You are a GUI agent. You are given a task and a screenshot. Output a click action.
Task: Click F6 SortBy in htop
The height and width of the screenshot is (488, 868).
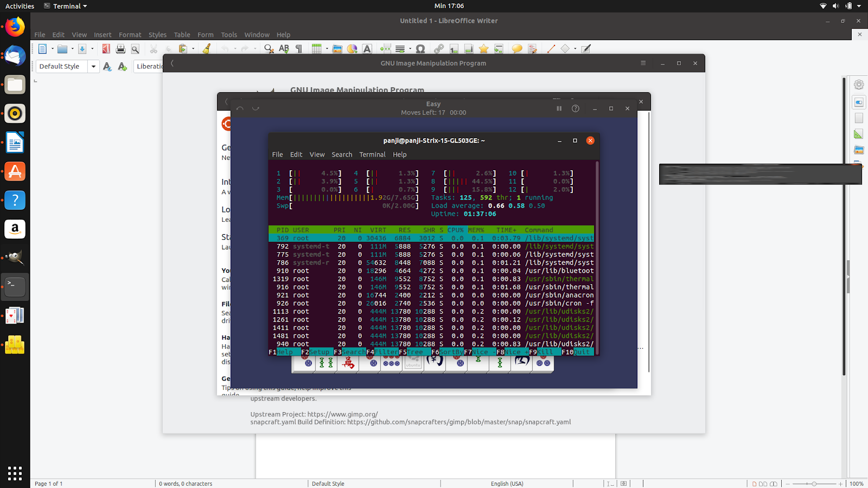tap(448, 352)
